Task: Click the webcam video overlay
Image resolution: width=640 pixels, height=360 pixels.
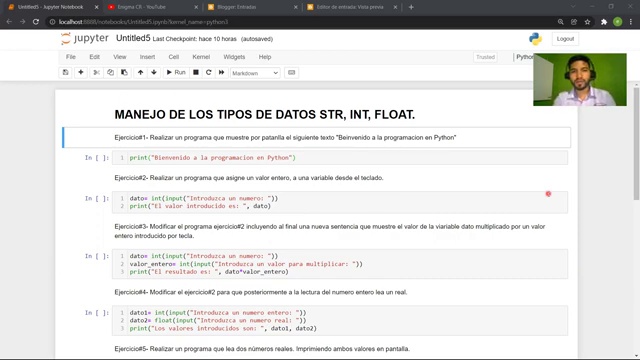Action: [580, 80]
